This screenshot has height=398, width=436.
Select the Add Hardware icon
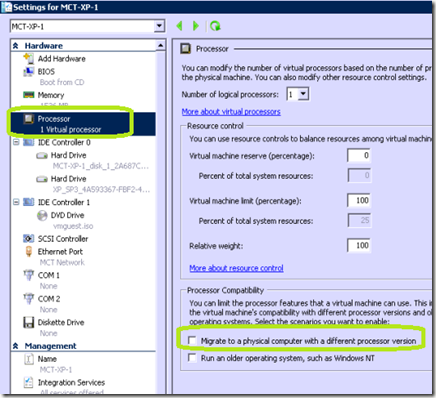(29, 59)
